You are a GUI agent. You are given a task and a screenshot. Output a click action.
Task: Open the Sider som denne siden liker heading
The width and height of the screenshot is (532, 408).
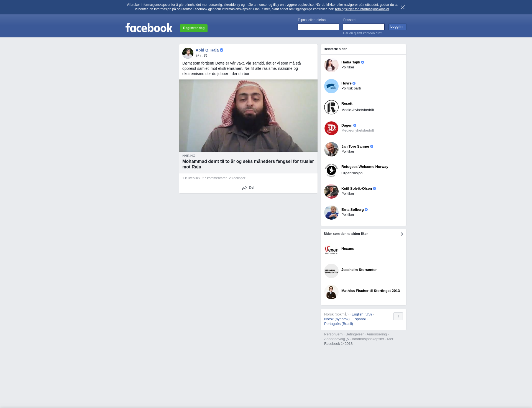(x=346, y=234)
